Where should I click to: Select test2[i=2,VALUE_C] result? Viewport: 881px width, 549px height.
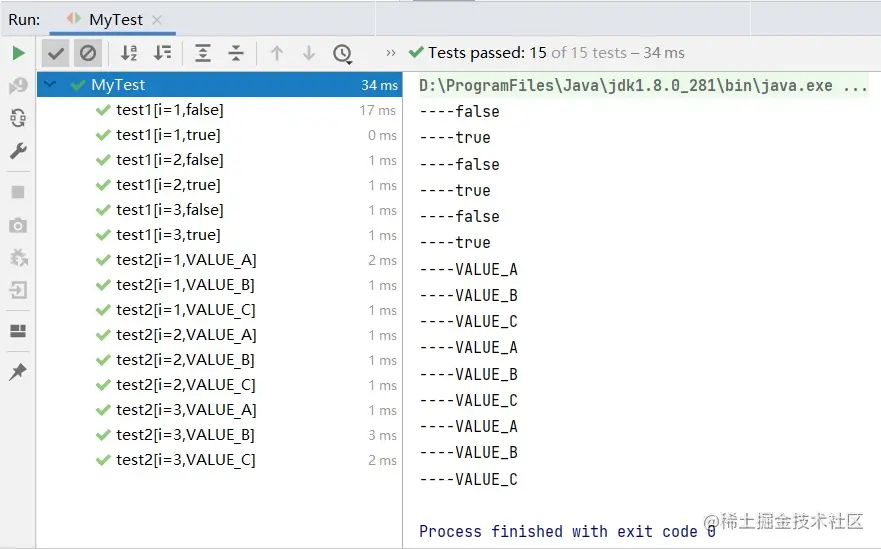point(219,385)
